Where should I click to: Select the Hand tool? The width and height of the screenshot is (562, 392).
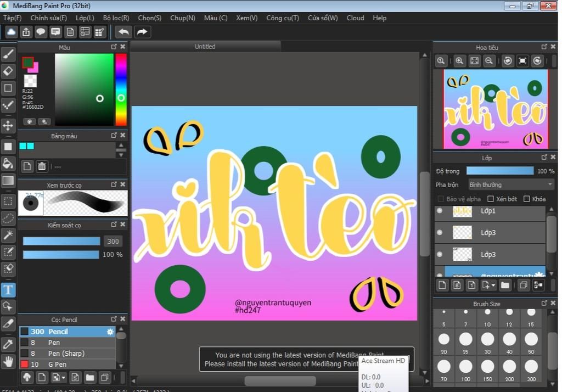pyautogui.click(x=8, y=361)
